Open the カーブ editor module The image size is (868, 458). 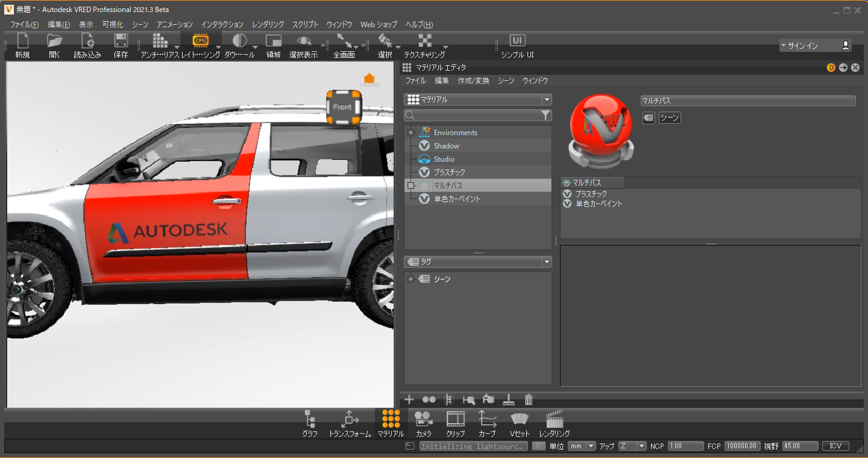[x=487, y=423]
